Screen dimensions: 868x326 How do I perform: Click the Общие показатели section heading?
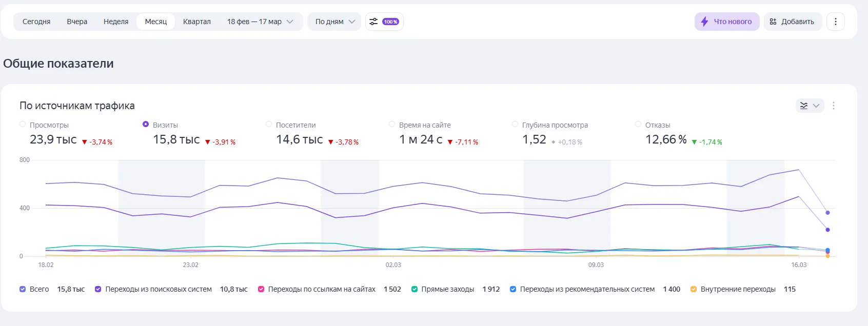pyautogui.click(x=58, y=64)
